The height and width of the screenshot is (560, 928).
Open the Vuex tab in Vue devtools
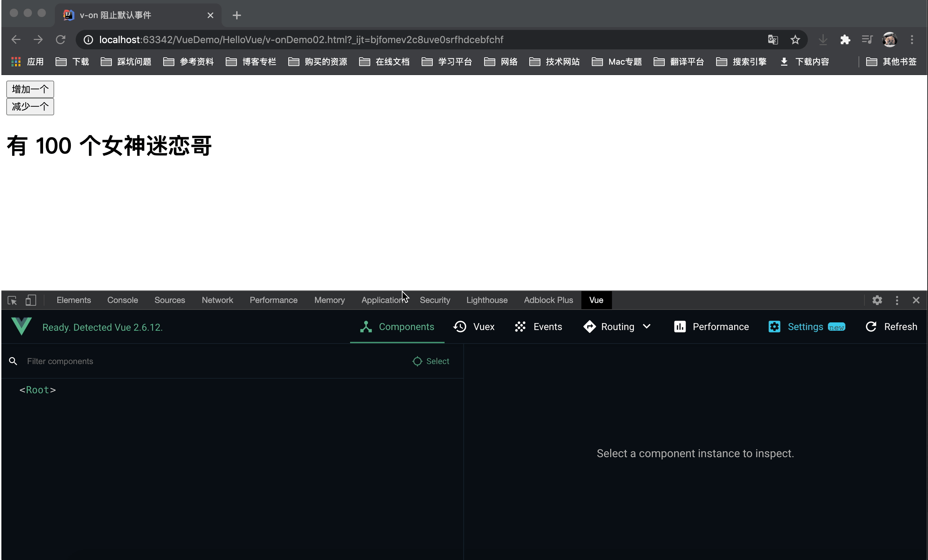(x=474, y=327)
